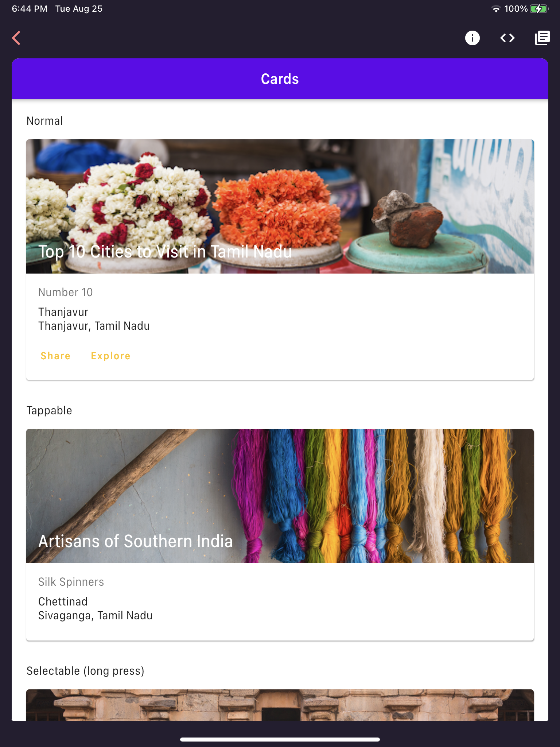
Task: Click the 'Sivaganga, Tamil Nadu' location text
Action: 96,615
